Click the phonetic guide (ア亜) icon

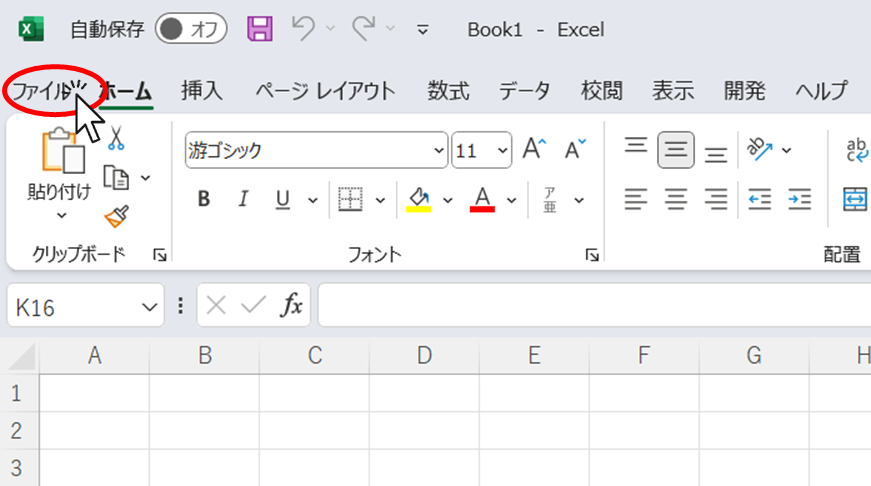click(x=550, y=200)
